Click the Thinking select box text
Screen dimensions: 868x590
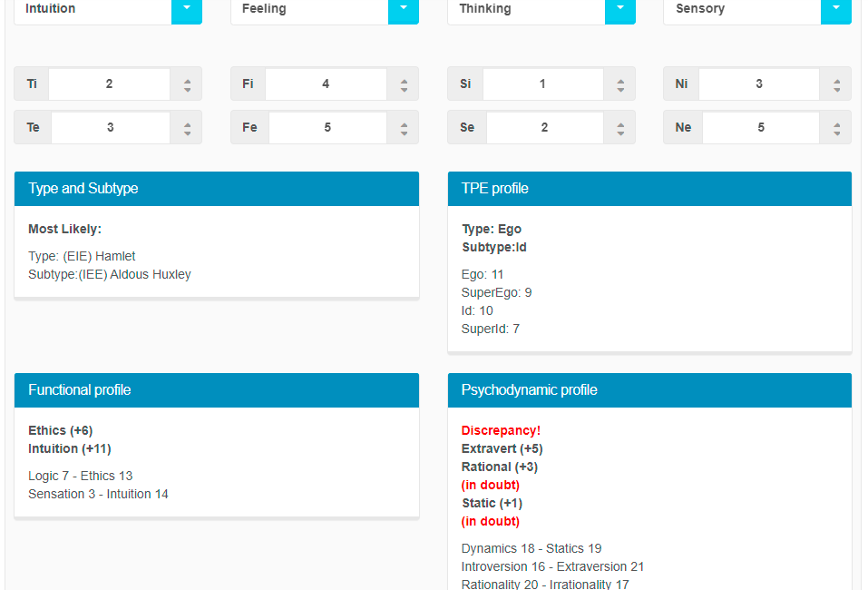(x=485, y=8)
